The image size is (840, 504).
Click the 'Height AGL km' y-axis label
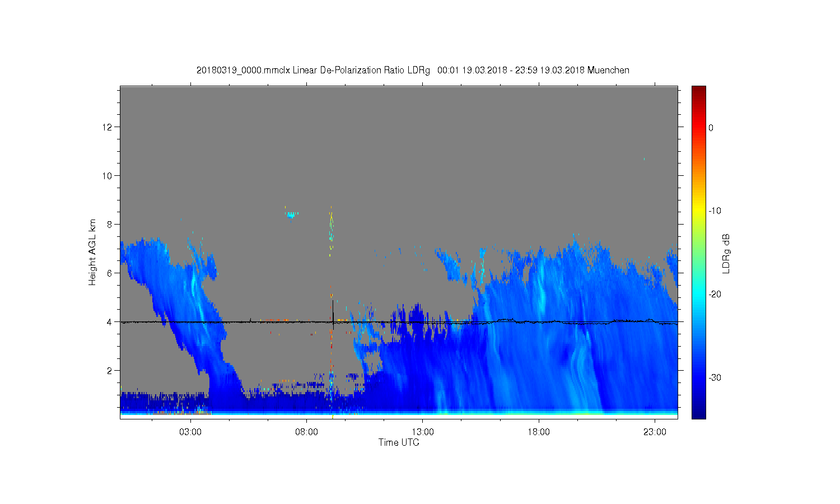point(92,252)
